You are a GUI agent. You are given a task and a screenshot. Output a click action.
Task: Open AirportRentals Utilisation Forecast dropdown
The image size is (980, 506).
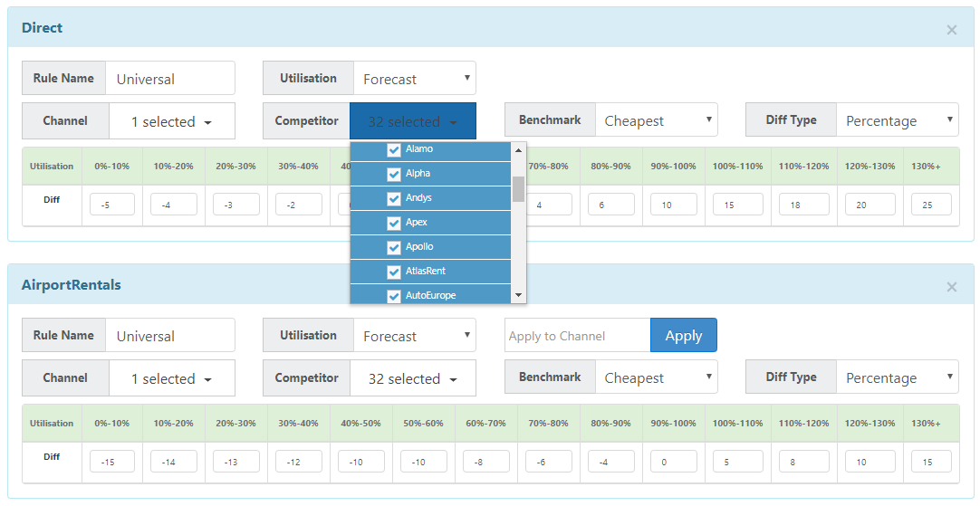414,336
